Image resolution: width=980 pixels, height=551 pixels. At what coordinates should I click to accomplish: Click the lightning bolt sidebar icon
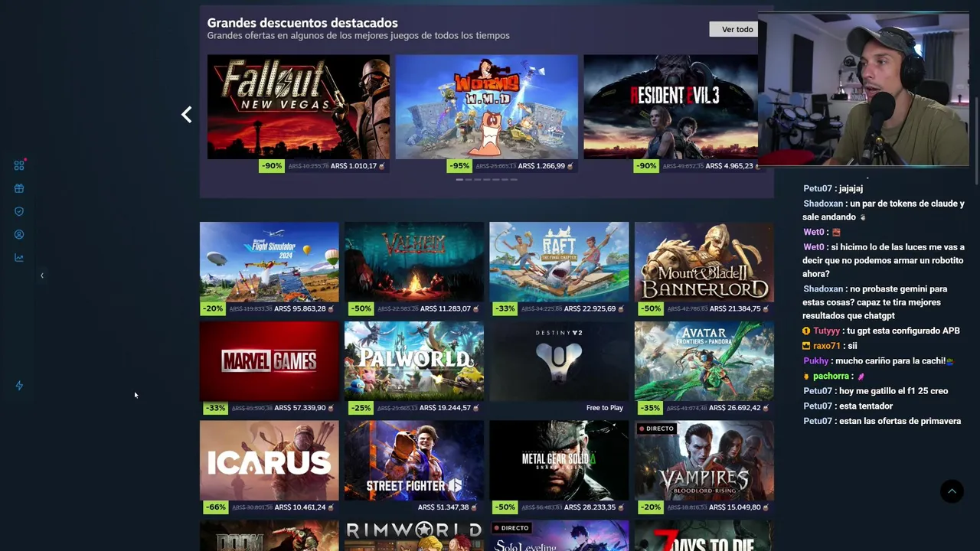(19, 386)
